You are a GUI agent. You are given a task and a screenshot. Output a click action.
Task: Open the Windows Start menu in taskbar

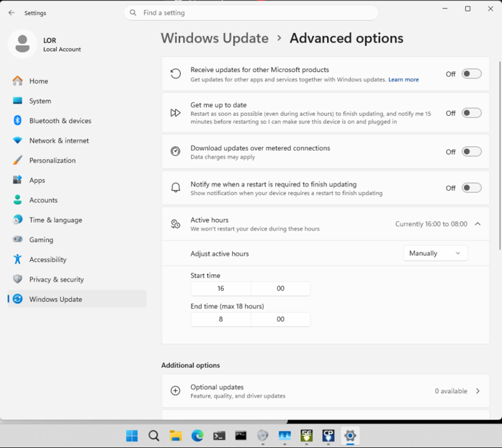132,436
